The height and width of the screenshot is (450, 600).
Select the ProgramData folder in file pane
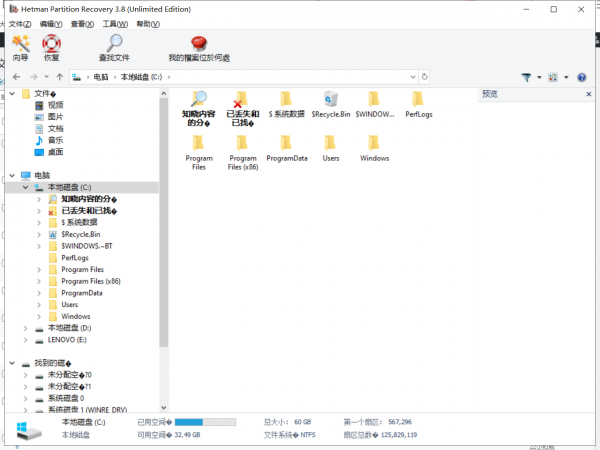pyautogui.click(x=287, y=148)
